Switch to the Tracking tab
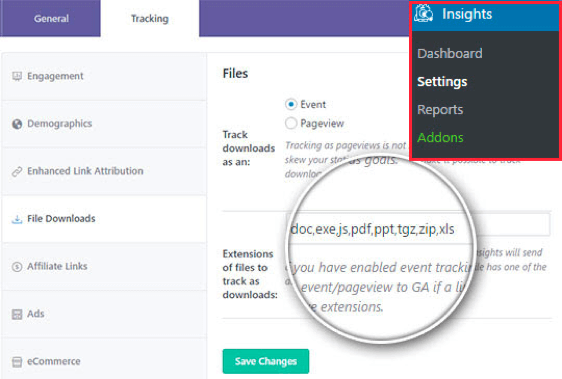Image resolution: width=562 pixels, height=379 pixels. pos(150,18)
